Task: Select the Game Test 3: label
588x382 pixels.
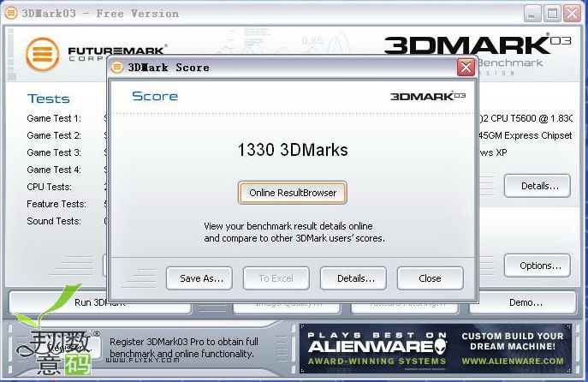Action: (x=54, y=152)
